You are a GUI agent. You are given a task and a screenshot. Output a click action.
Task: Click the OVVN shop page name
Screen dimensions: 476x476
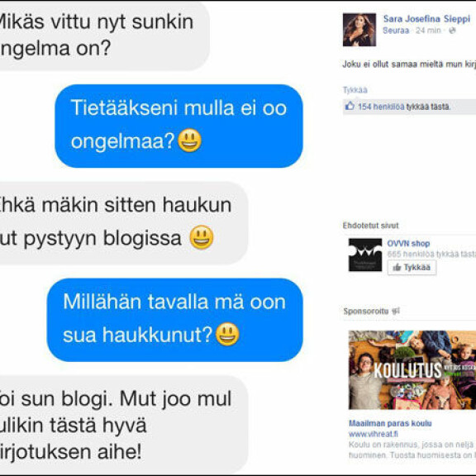click(x=408, y=244)
